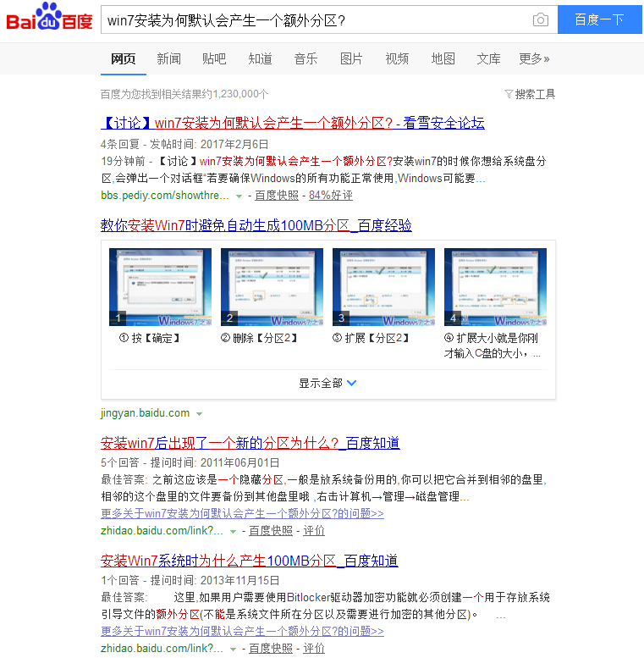Open the 知道 tab

(260, 58)
